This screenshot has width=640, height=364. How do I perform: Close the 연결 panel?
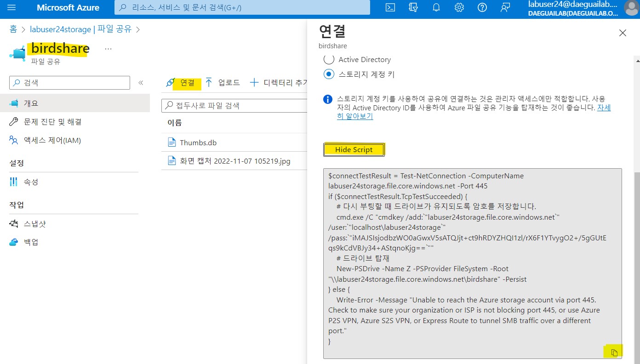point(623,33)
